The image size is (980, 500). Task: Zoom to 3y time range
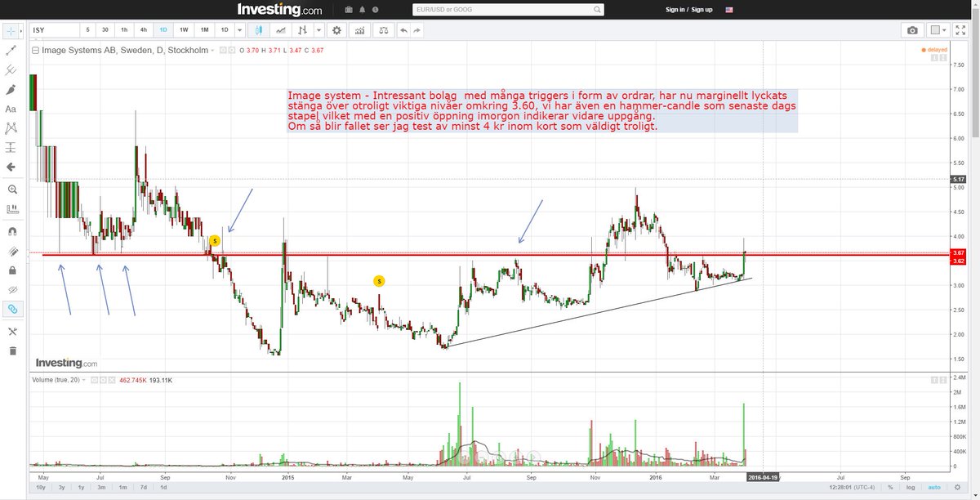tap(61, 487)
